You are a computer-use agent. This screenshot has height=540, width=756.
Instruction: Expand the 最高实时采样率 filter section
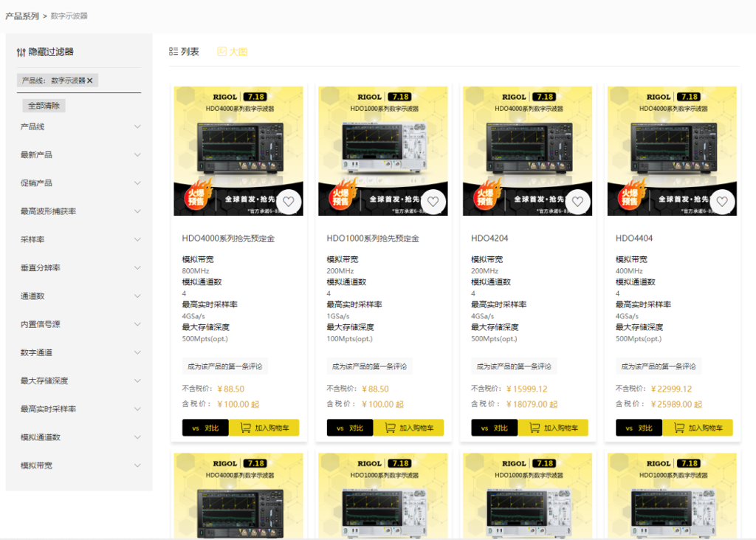80,409
